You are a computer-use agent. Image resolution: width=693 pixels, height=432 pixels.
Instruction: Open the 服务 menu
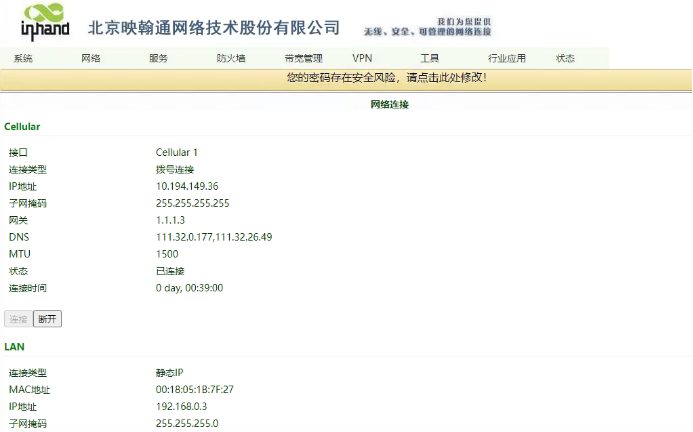coord(158,58)
